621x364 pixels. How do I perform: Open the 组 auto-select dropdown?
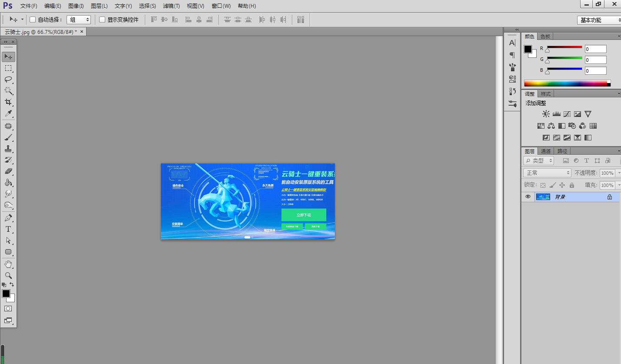(x=79, y=20)
